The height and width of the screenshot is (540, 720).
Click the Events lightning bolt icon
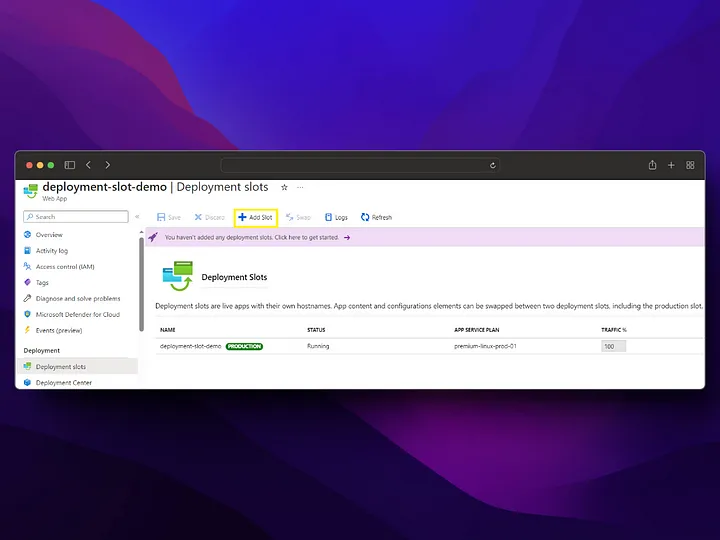[28, 330]
